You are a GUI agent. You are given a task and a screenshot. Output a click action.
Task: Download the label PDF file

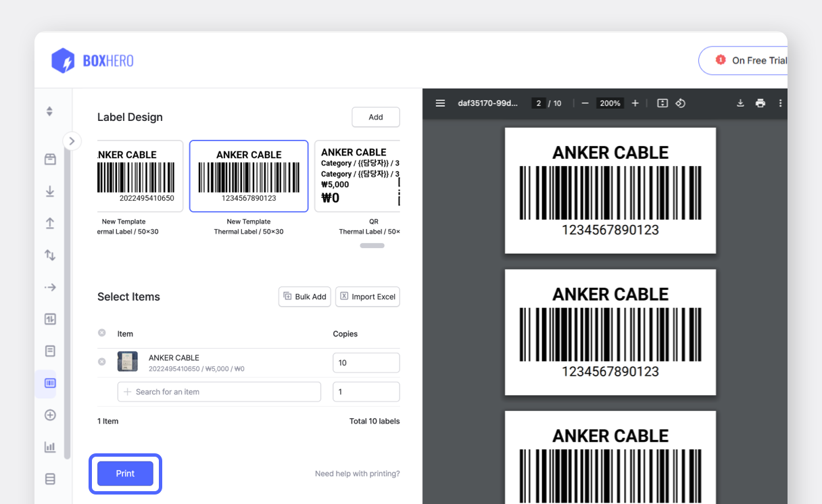[x=740, y=103]
